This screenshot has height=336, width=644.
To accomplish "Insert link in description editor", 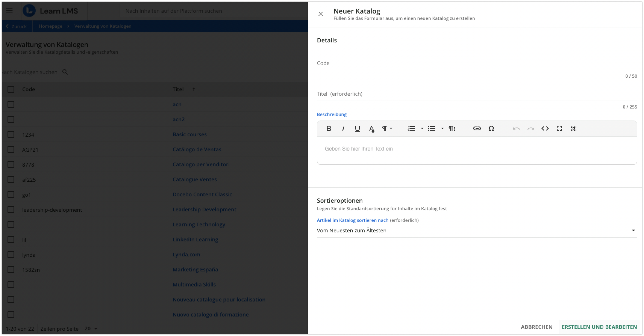I will [x=477, y=128].
